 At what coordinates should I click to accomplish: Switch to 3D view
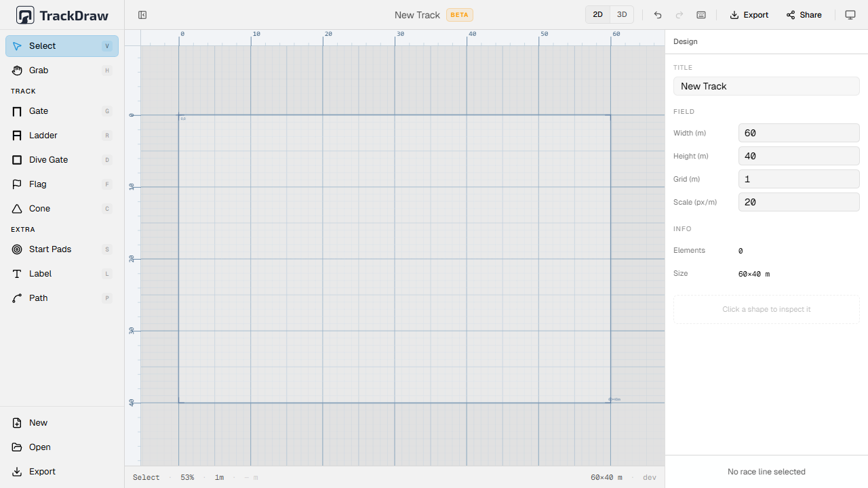tap(622, 14)
